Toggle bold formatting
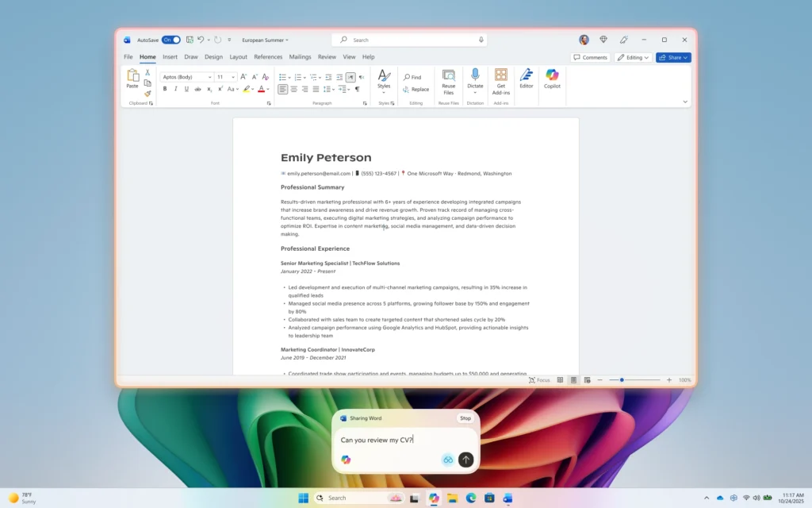This screenshot has width=812, height=508. [x=165, y=88]
